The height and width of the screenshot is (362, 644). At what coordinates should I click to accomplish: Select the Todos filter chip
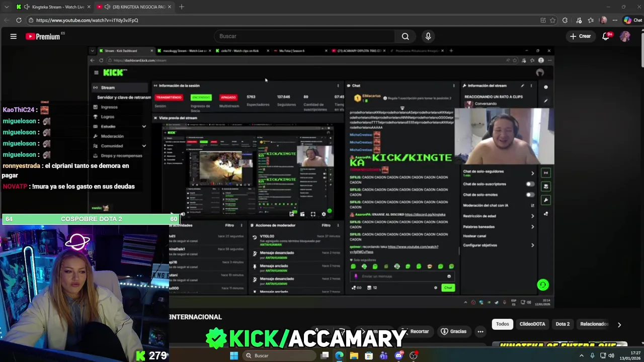tap(503, 324)
